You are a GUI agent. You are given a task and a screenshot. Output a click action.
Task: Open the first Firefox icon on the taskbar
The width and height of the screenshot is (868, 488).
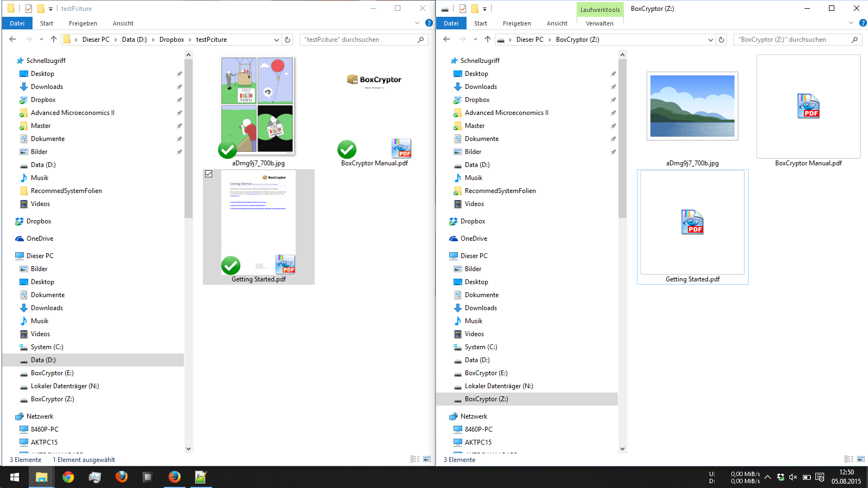122,477
